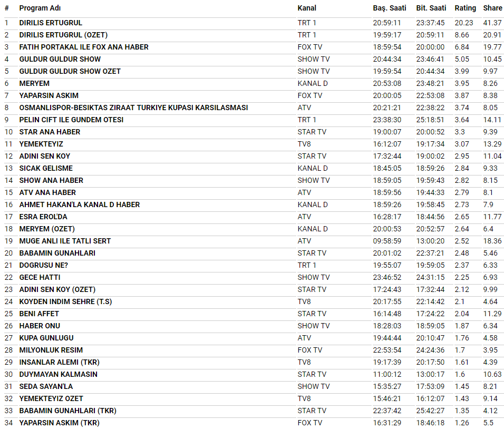Open the DIRILIS ERTUGRUL program row

[x=51, y=23]
